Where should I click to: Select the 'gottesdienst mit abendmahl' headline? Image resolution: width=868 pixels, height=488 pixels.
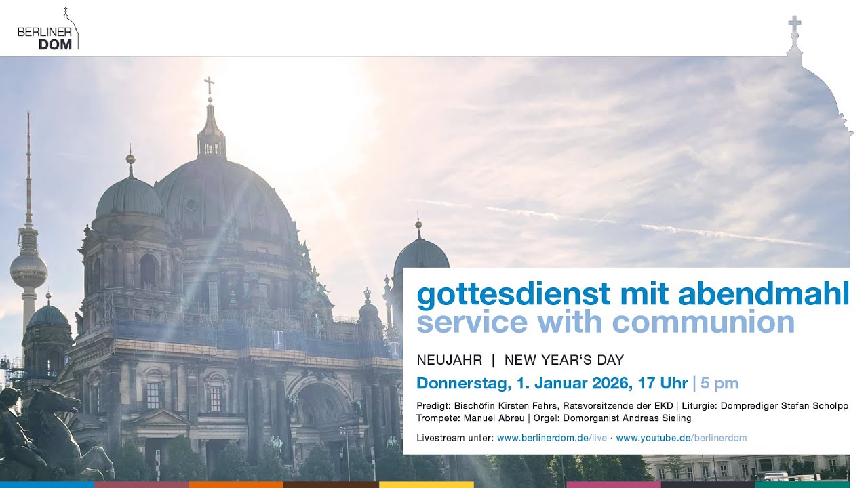point(633,294)
